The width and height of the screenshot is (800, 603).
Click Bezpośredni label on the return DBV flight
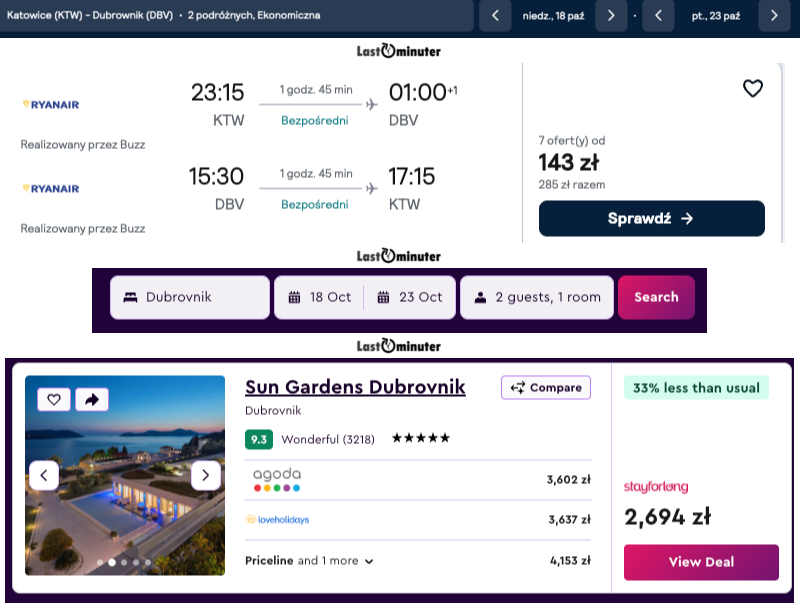pos(315,205)
